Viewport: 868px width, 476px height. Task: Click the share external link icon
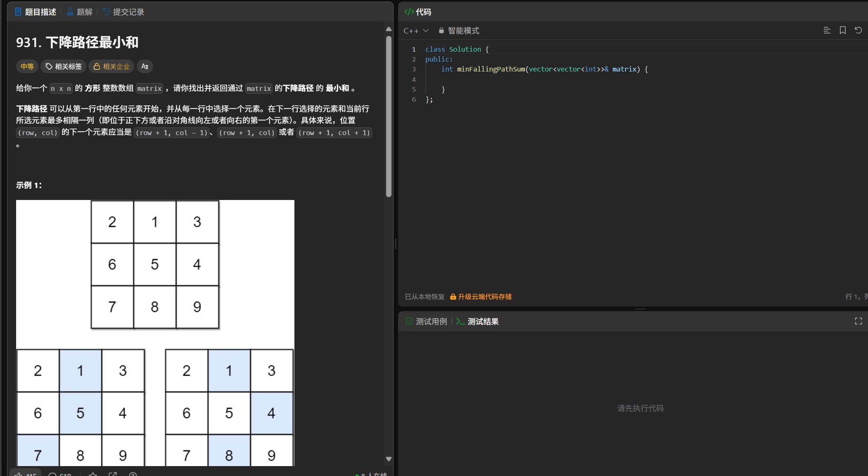pos(113,474)
